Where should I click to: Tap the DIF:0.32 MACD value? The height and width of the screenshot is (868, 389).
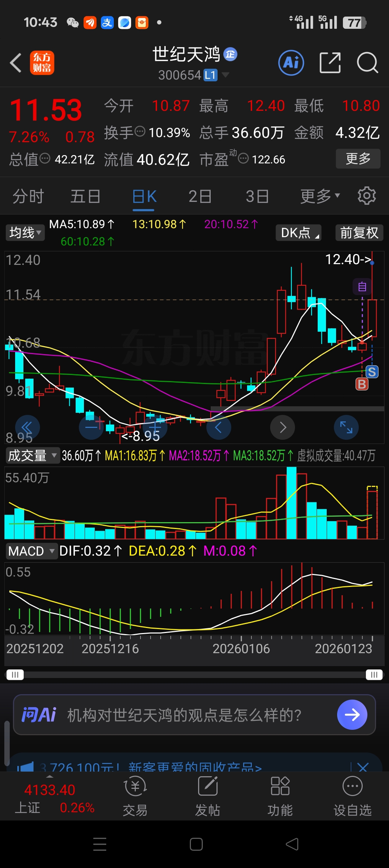[x=91, y=551]
